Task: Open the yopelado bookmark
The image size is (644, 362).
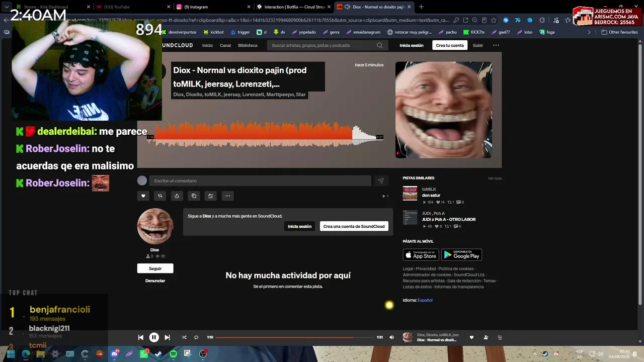Action: [x=303, y=32]
